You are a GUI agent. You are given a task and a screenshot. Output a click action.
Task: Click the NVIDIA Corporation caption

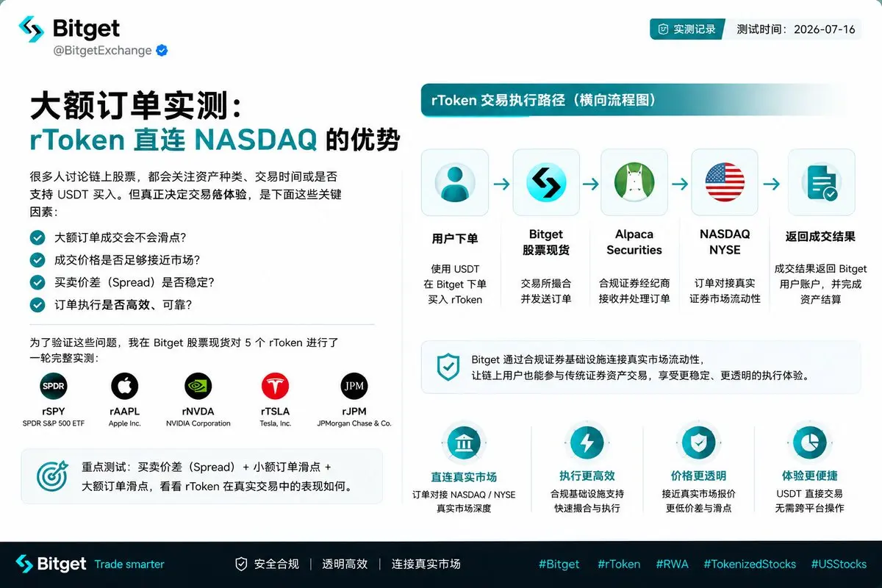pos(198,424)
